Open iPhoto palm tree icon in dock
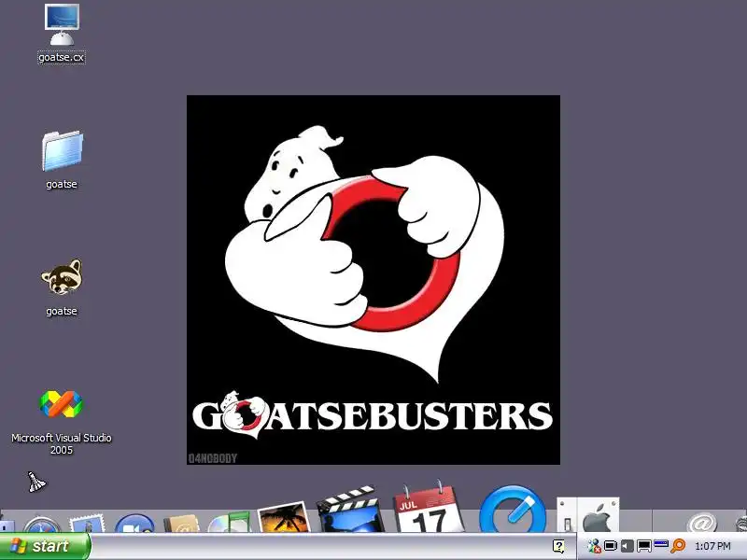747x560 pixels. pyautogui.click(x=284, y=517)
